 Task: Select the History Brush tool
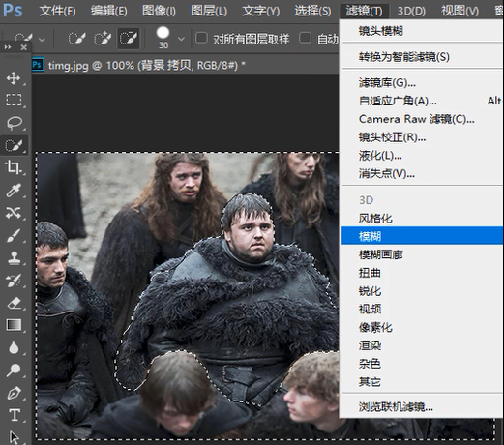[x=14, y=281]
